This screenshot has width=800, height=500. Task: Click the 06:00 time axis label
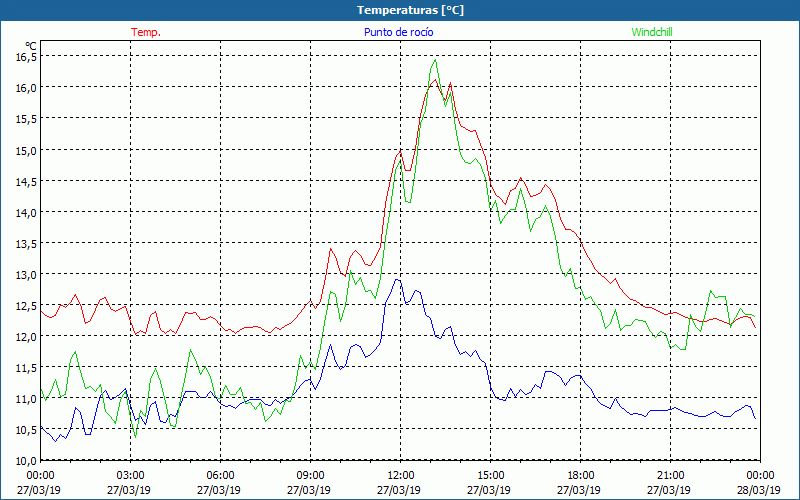coord(220,476)
